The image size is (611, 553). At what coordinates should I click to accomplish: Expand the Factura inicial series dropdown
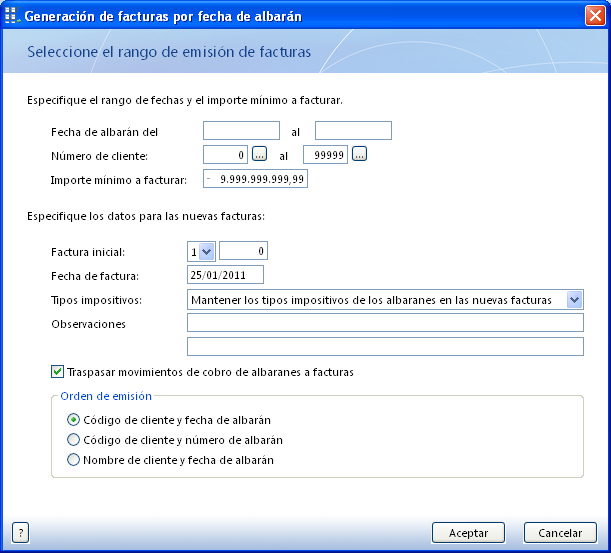207,252
